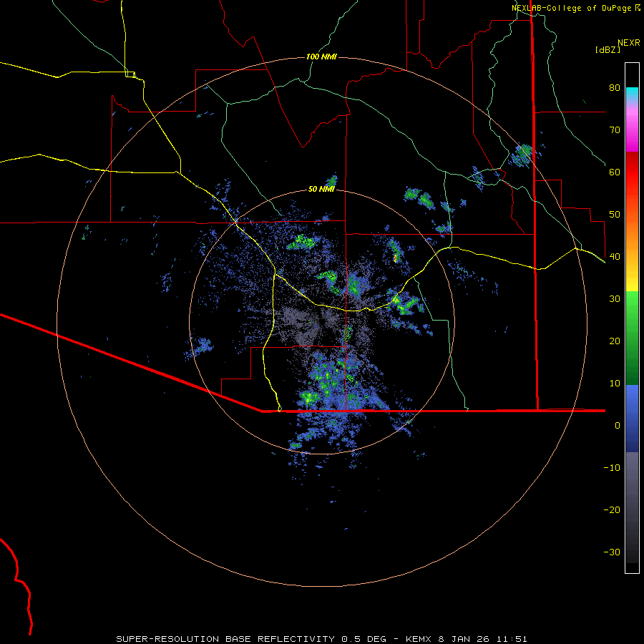Click the 60 value on dBZ scale

[615, 172]
